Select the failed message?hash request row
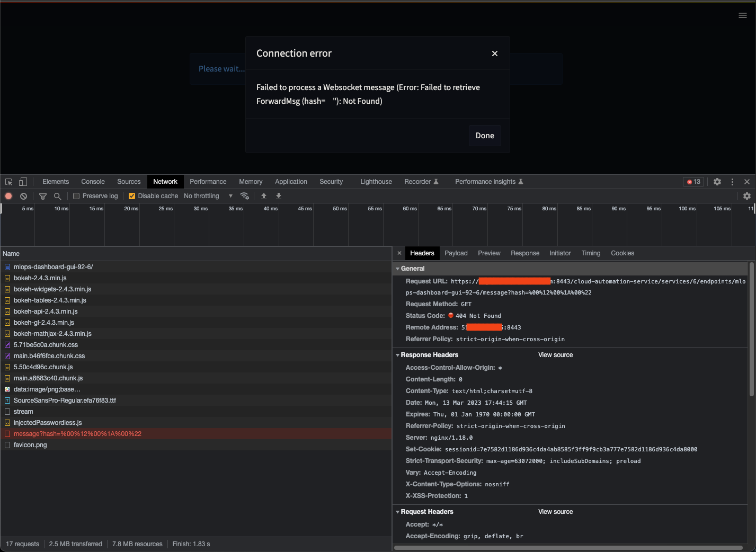 click(x=77, y=433)
